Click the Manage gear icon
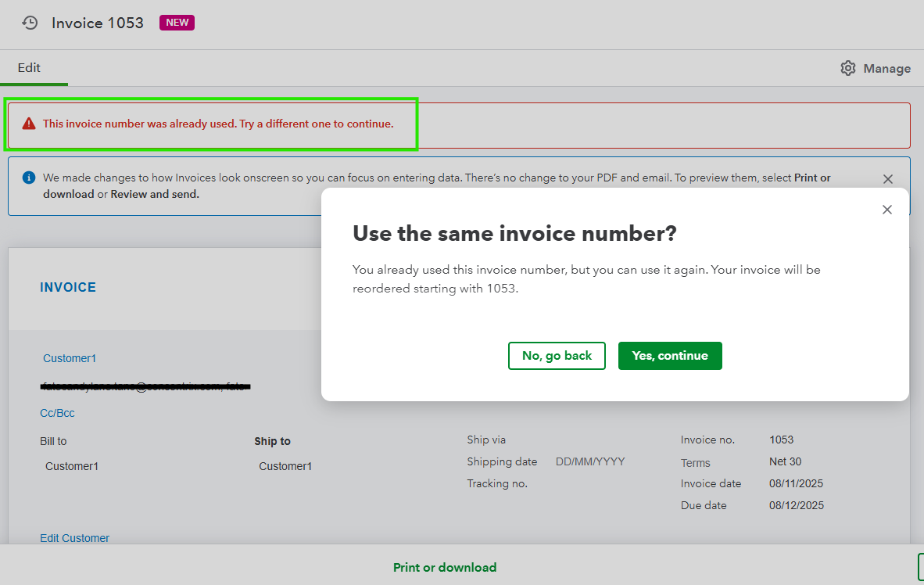The image size is (924, 585). point(848,68)
